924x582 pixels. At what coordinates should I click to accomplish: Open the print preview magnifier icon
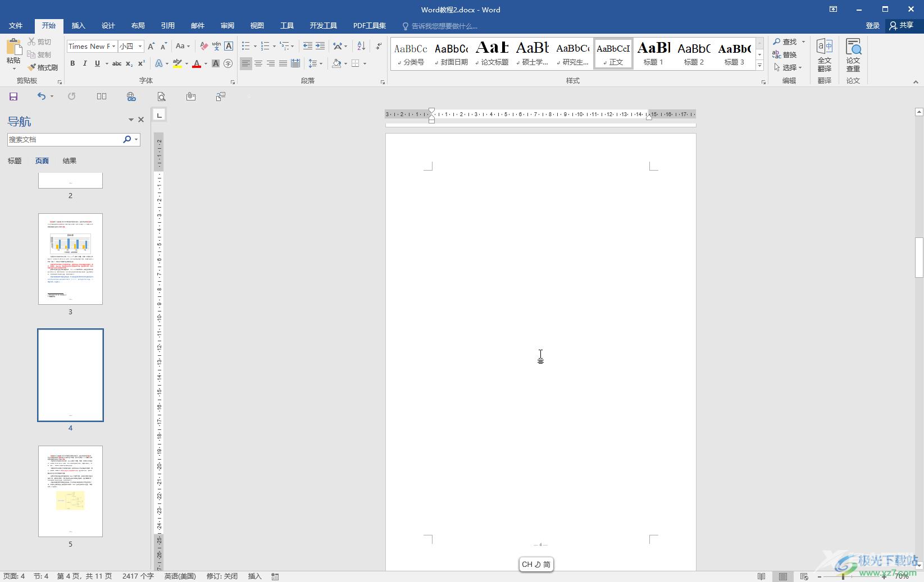pos(161,97)
